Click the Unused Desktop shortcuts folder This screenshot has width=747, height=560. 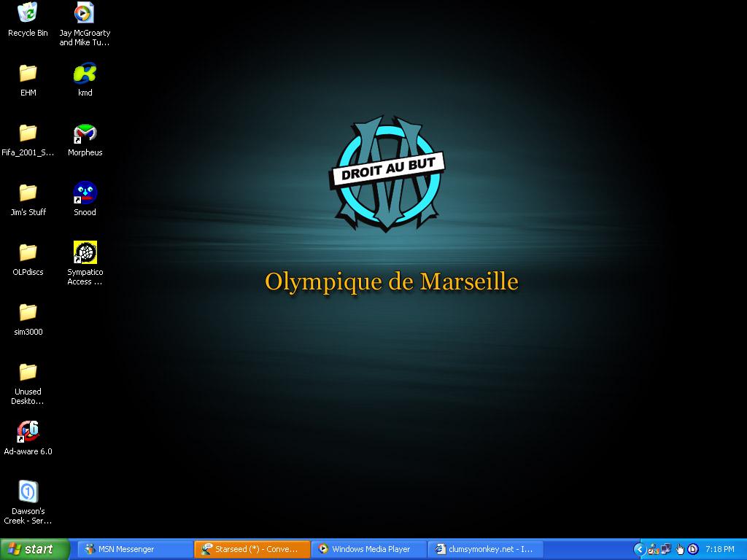(28, 373)
